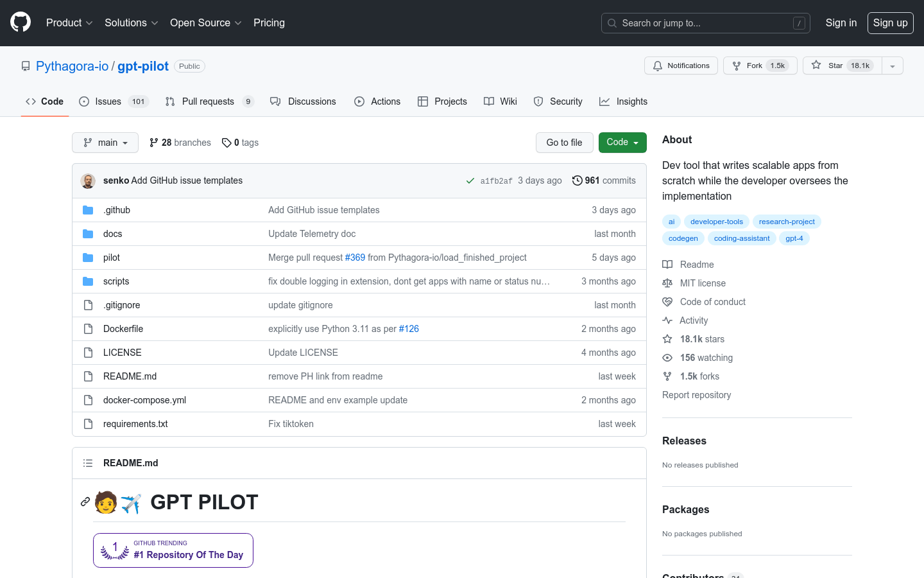Viewport: 924px width, 578px height.
Task: Switch to the Issues tab
Action: [x=108, y=101]
